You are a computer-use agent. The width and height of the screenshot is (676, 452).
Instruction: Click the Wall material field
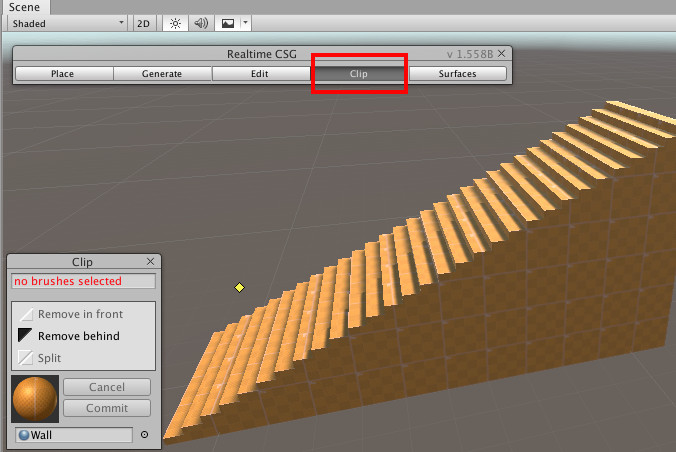pos(74,435)
